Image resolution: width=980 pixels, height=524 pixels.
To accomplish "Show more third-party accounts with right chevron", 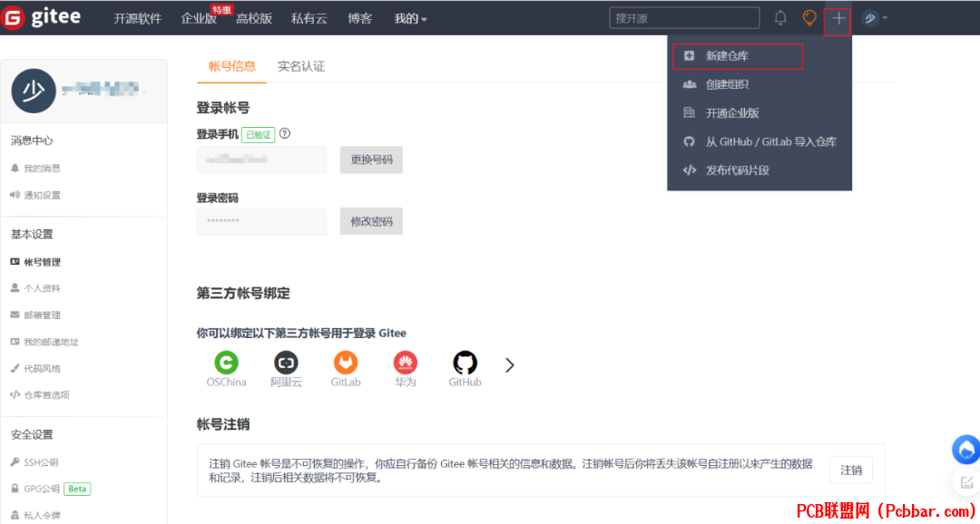I will [509, 365].
